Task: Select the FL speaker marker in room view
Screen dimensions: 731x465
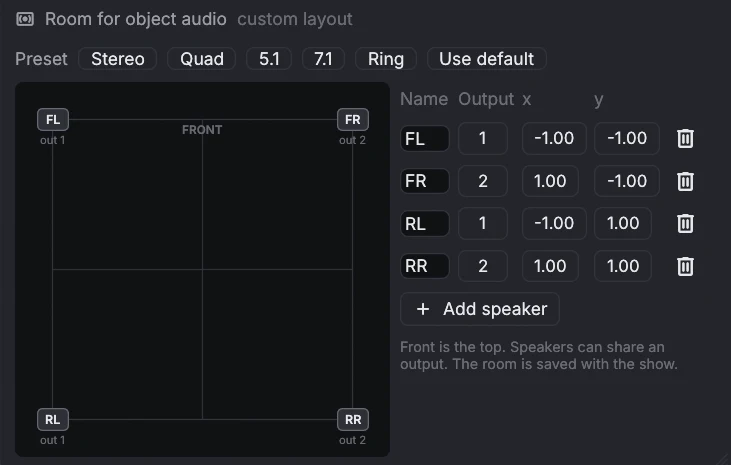Action: click(53, 119)
